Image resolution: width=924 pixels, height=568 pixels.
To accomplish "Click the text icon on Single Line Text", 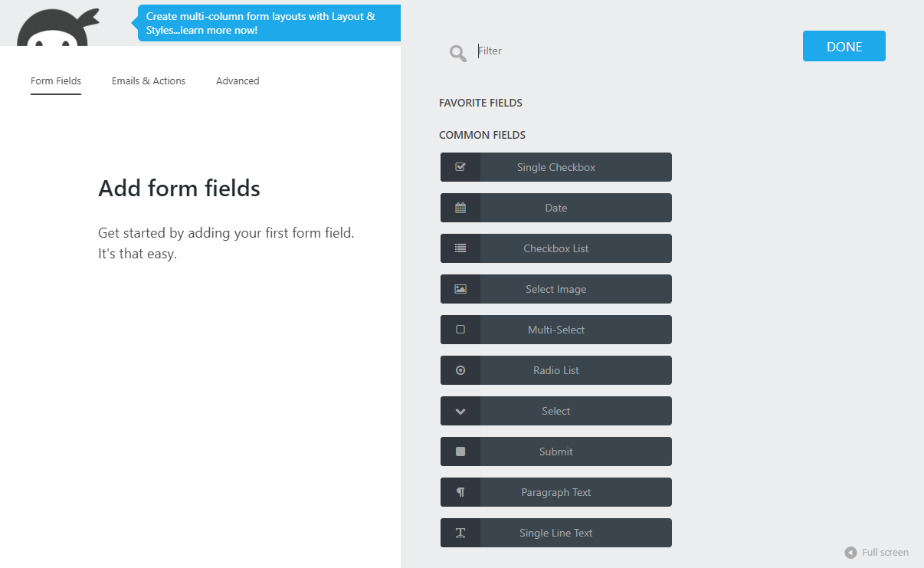I will tap(460, 533).
